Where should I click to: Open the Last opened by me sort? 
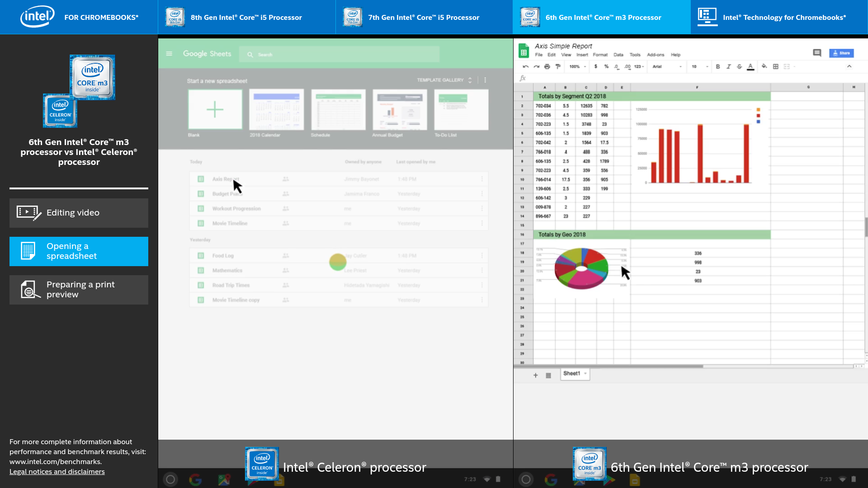[416, 162]
